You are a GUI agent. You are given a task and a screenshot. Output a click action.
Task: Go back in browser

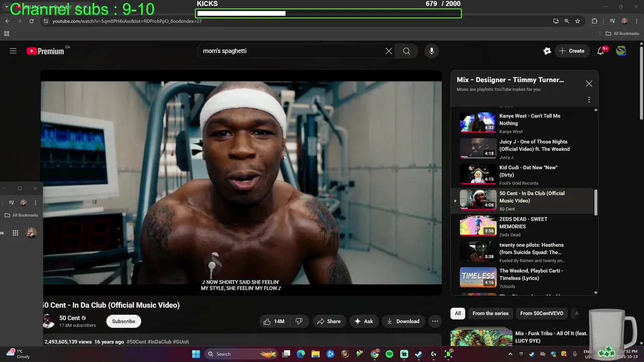tap(8, 21)
